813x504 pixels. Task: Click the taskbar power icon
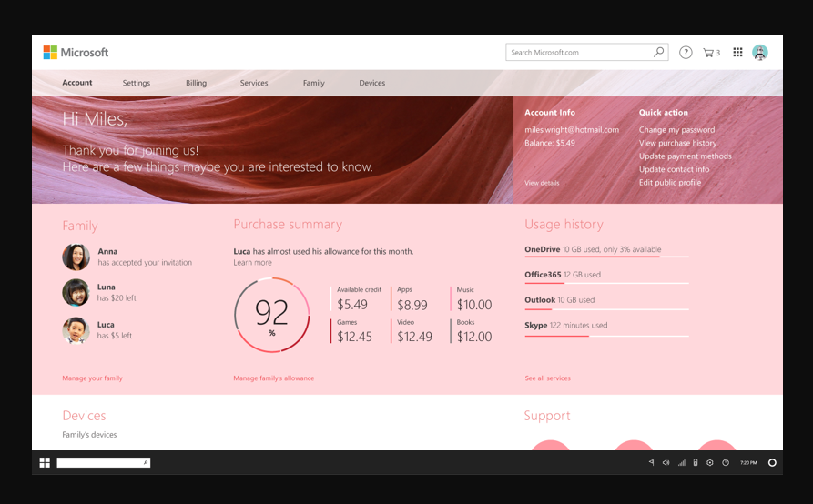pyautogui.click(x=726, y=463)
